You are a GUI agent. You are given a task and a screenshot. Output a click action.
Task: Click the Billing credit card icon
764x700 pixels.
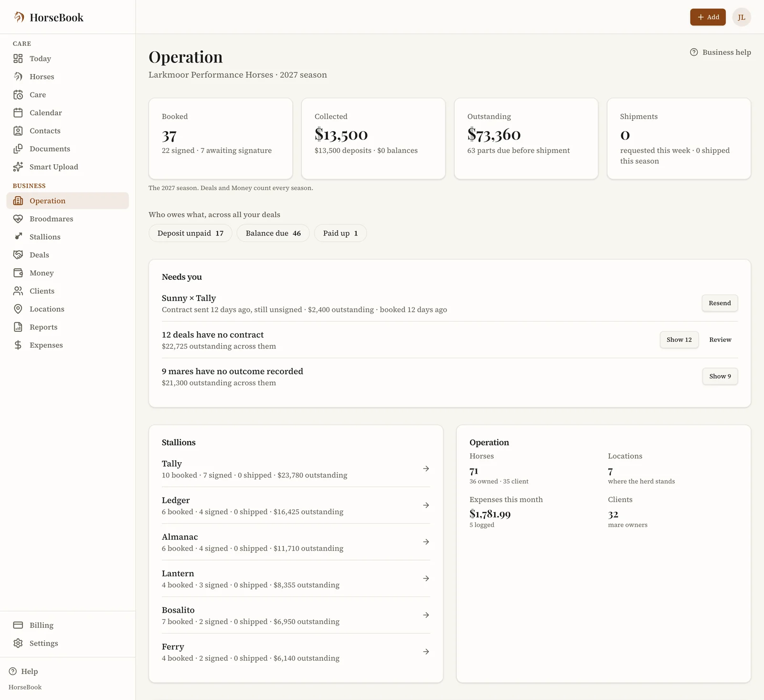click(x=18, y=625)
